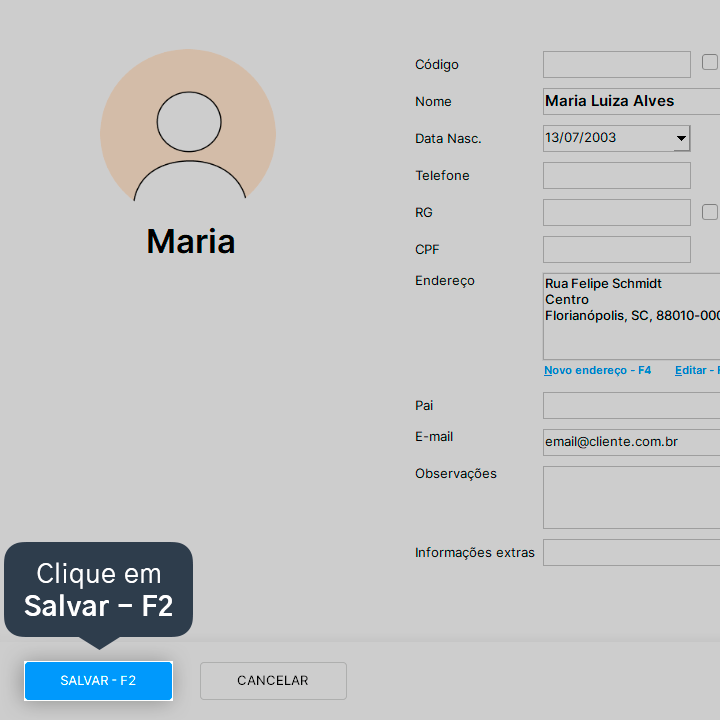
Task: Open the Novo endereço - F4 link
Action: [x=597, y=370]
